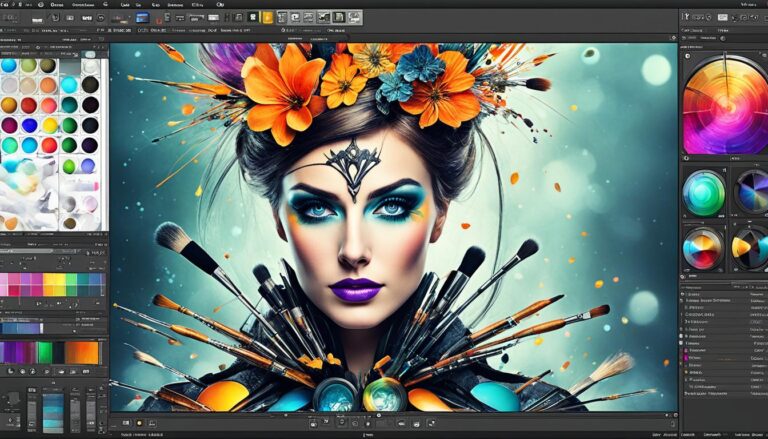Select the teal circular color wheel
This screenshot has width=768, height=439.
[x=703, y=193]
